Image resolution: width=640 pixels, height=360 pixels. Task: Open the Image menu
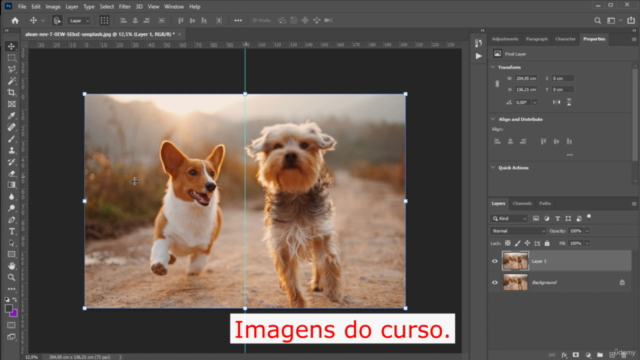[x=53, y=7]
